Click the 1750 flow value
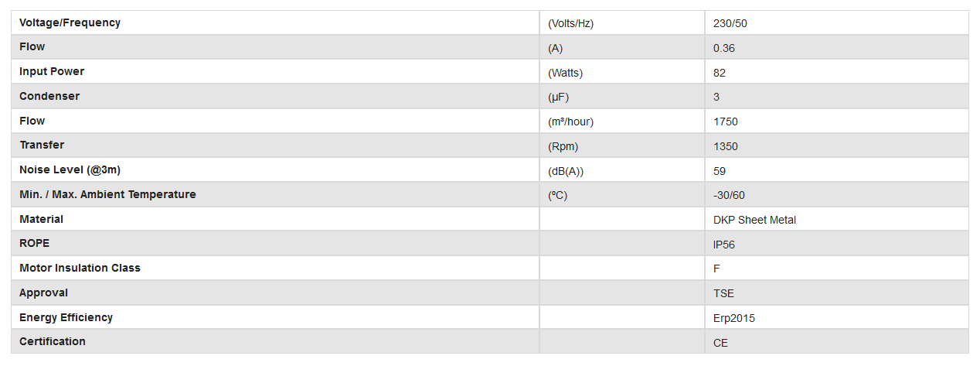 tap(726, 121)
